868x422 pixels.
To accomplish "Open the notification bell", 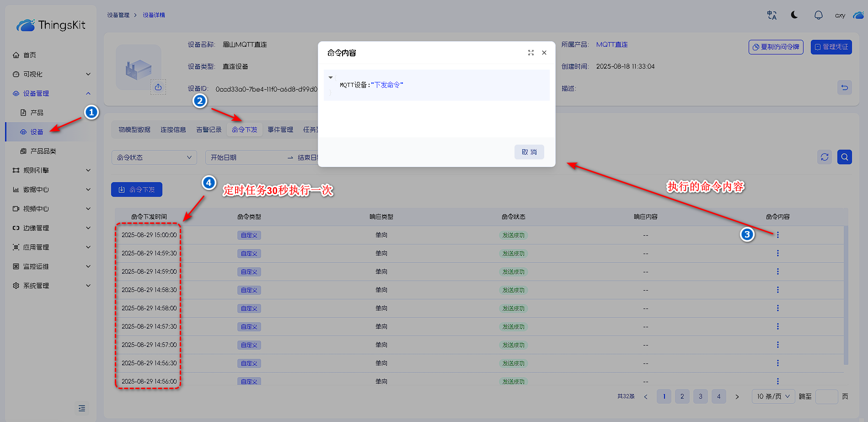I will pos(818,15).
